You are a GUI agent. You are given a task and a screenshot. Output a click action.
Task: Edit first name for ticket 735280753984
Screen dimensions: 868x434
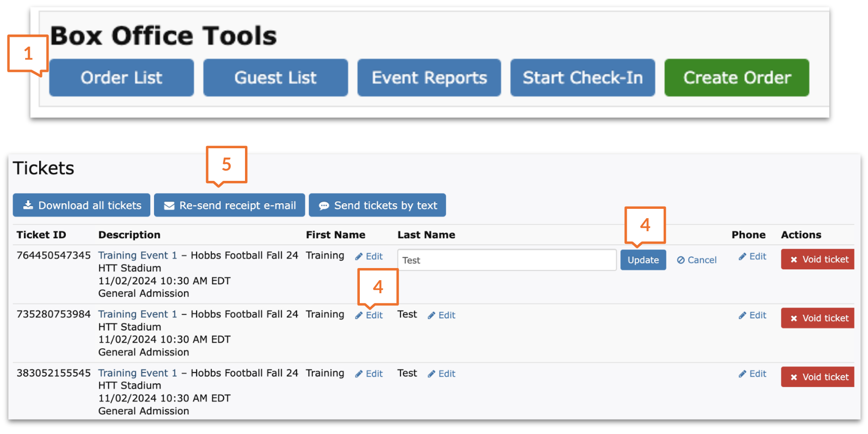pyautogui.click(x=369, y=316)
